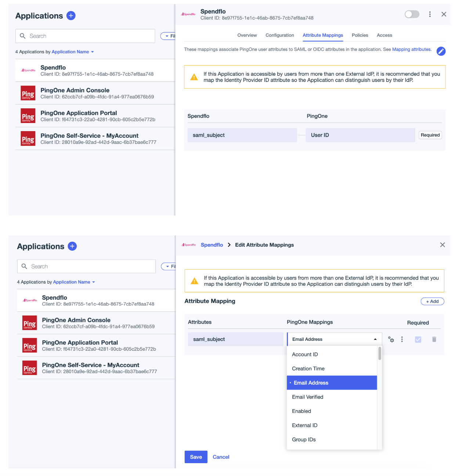Open the Filter dropdown in lower screenshot
This screenshot has height=476, width=470.
[x=169, y=266]
